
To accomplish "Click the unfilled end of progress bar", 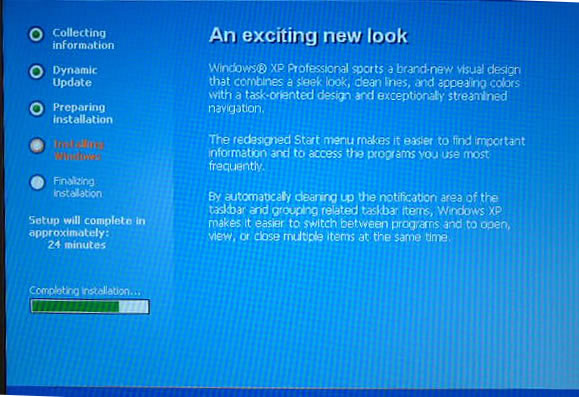I will pyautogui.click(x=134, y=307).
